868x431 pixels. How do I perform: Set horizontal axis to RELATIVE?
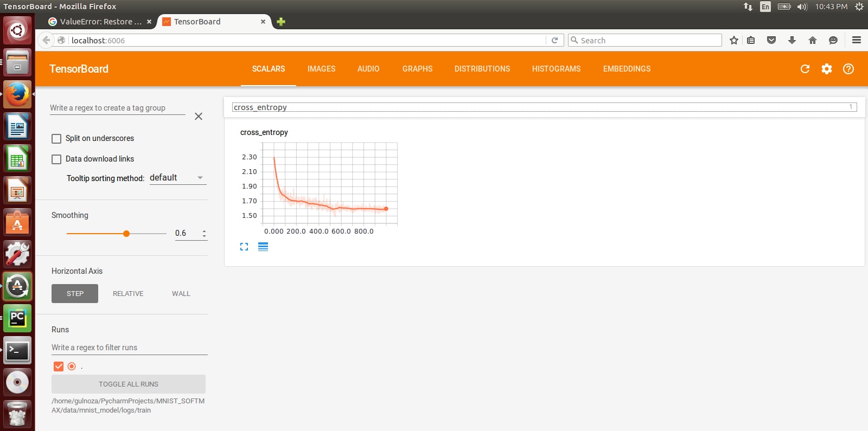(x=128, y=294)
